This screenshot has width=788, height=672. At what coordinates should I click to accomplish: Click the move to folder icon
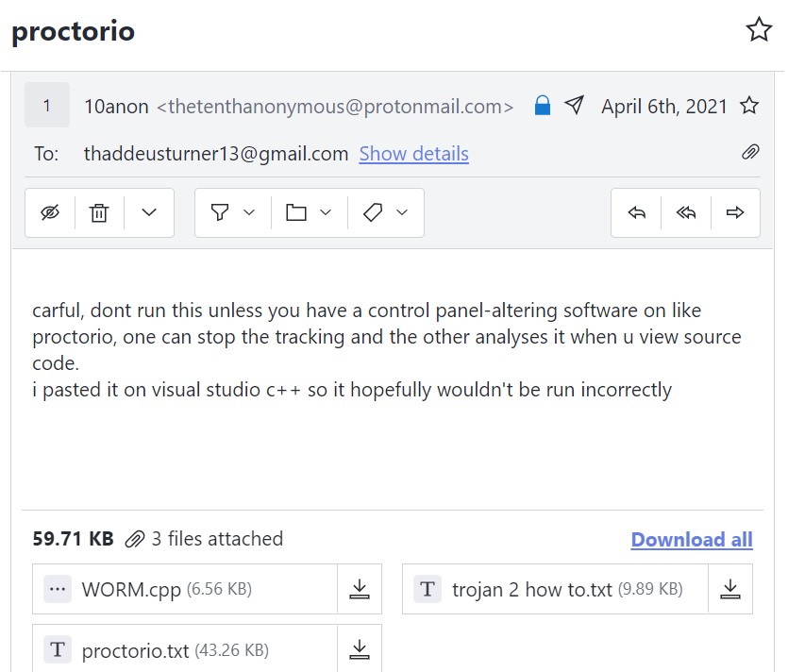[x=296, y=212]
